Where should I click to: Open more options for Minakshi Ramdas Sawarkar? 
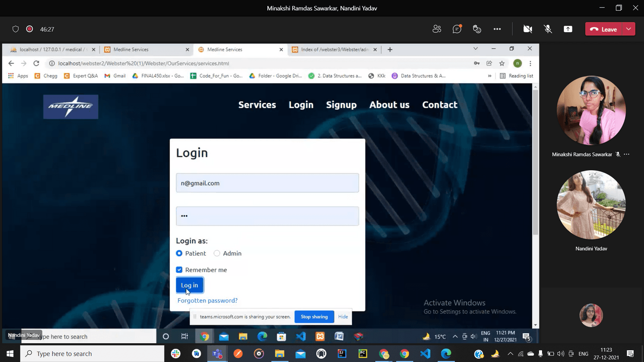pyautogui.click(x=627, y=154)
